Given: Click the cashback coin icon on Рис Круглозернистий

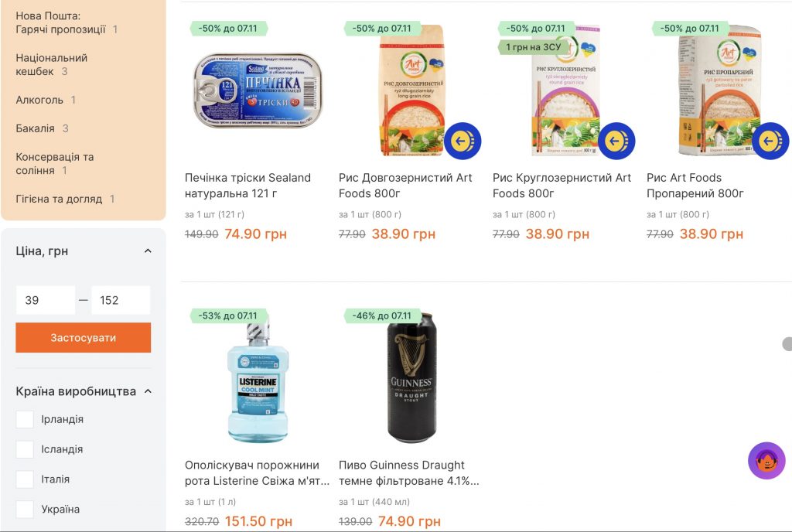Looking at the screenshot, I should (x=616, y=141).
